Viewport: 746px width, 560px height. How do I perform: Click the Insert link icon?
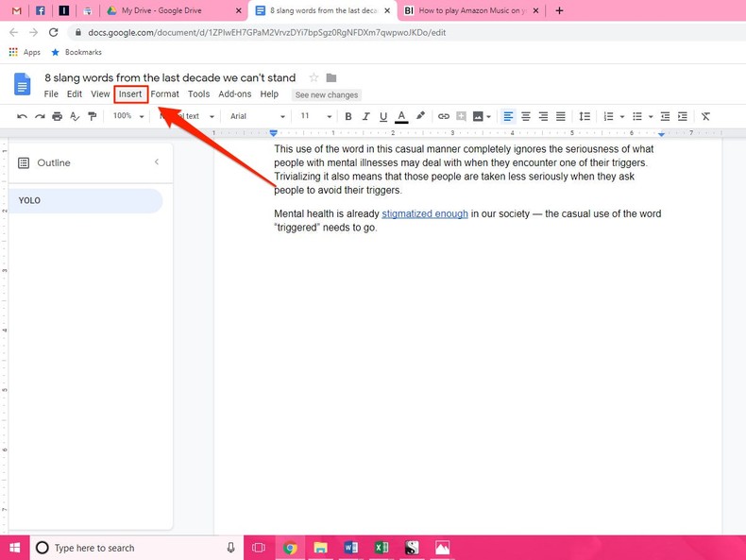coord(443,116)
